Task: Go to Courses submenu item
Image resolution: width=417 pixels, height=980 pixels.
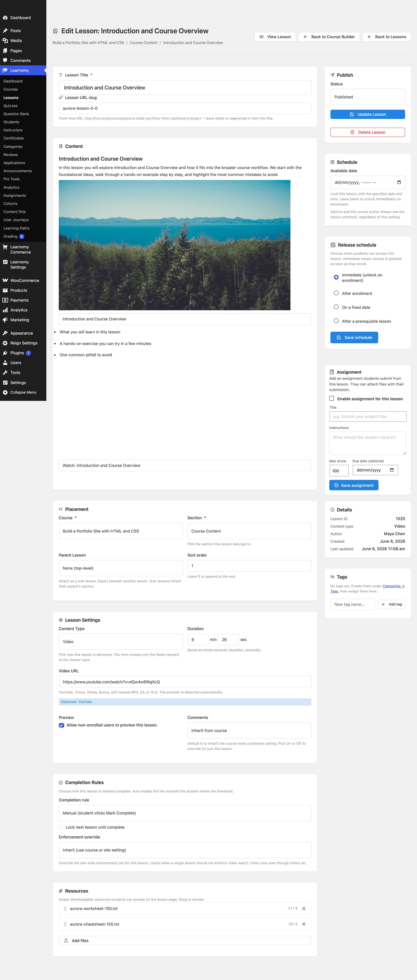Action: coord(11,89)
